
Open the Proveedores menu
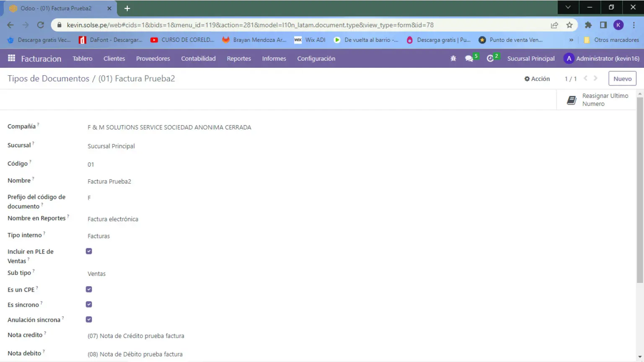(x=153, y=59)
